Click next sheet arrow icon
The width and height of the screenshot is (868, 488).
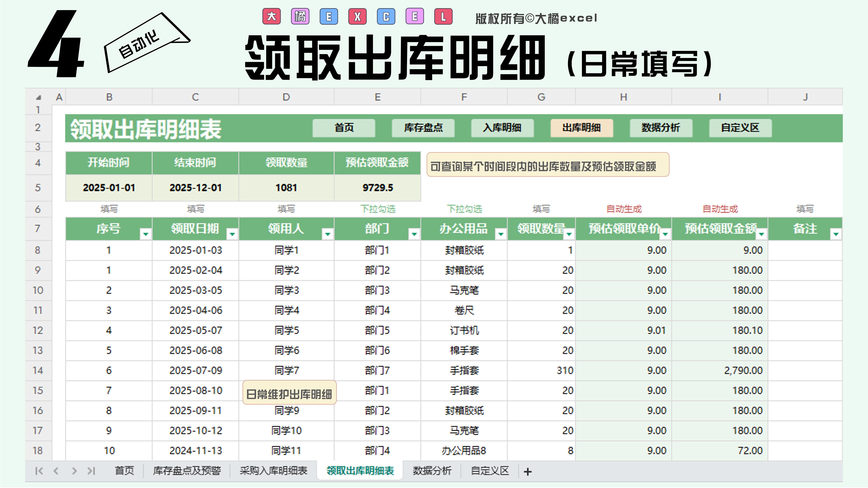[74, 471]
